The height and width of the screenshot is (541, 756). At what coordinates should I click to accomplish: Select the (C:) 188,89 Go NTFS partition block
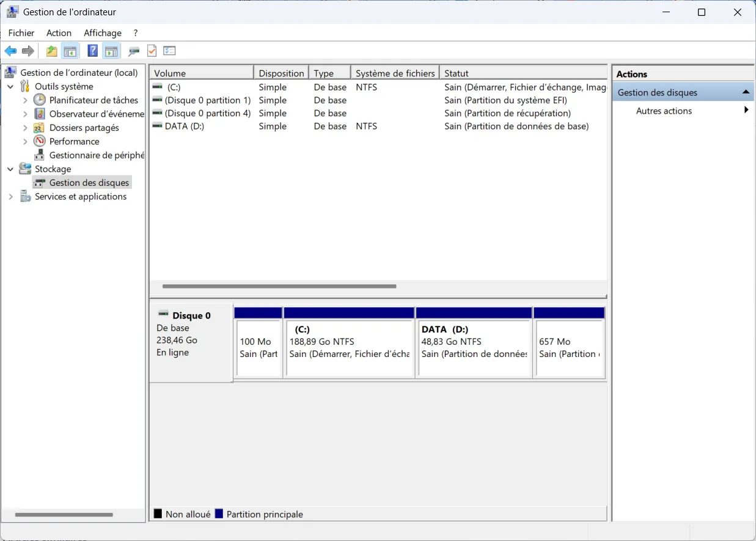349,343
